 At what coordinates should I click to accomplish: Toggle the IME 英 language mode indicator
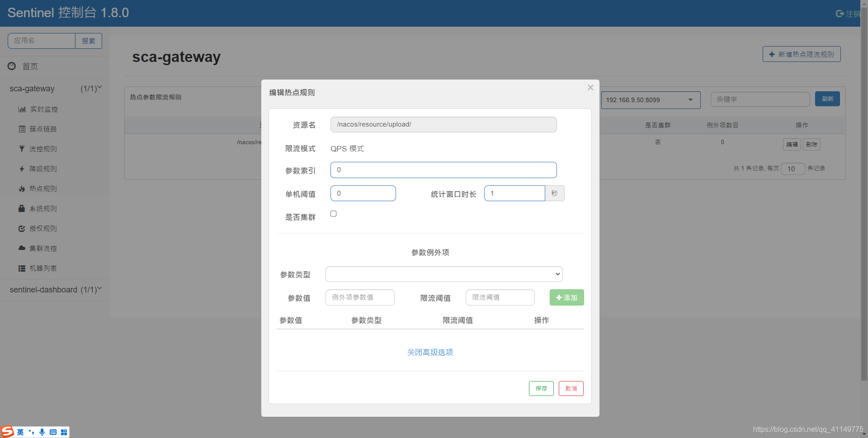[20, 432]
